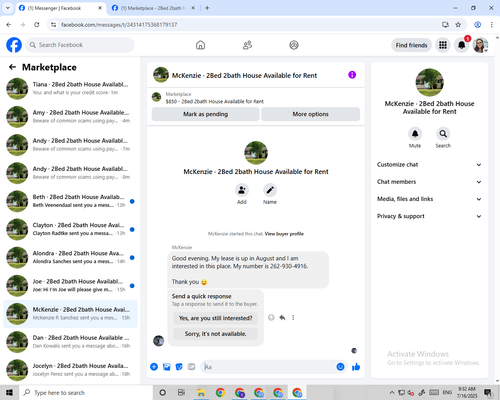Image resolution: width=500 pixels, height=400 pixels.
Task: Open the account profile picture menu
Action: pos(480,45)
